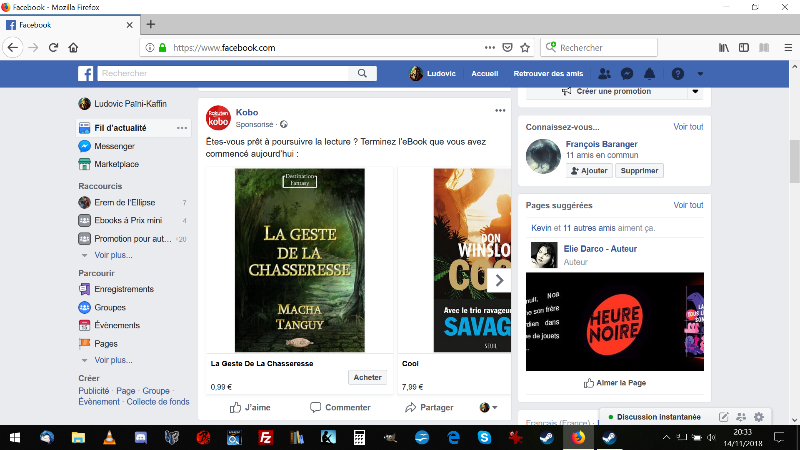Click the help question mark icon

[678, 74]
